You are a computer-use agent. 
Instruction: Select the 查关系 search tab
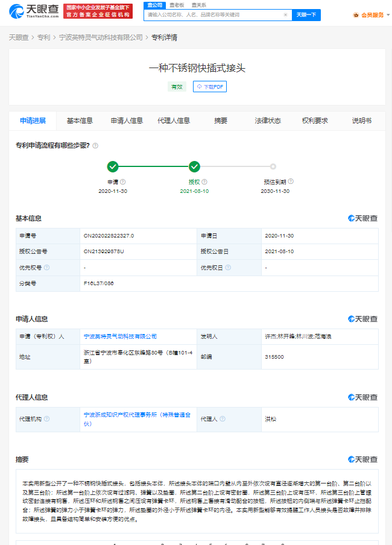[198, 5]
